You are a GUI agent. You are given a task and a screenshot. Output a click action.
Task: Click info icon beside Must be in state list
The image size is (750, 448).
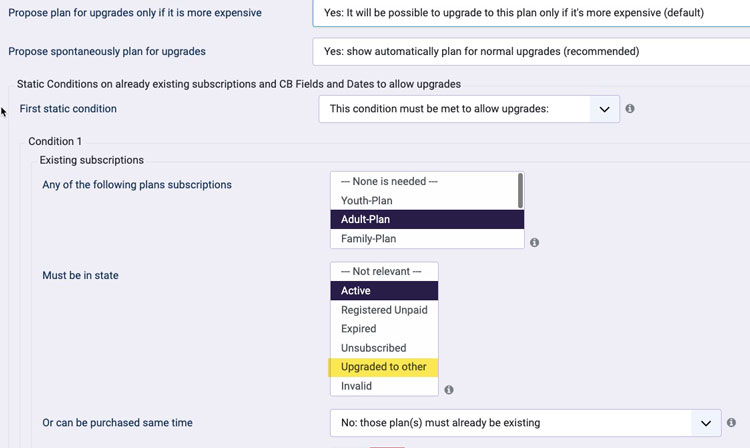point(449,390)
